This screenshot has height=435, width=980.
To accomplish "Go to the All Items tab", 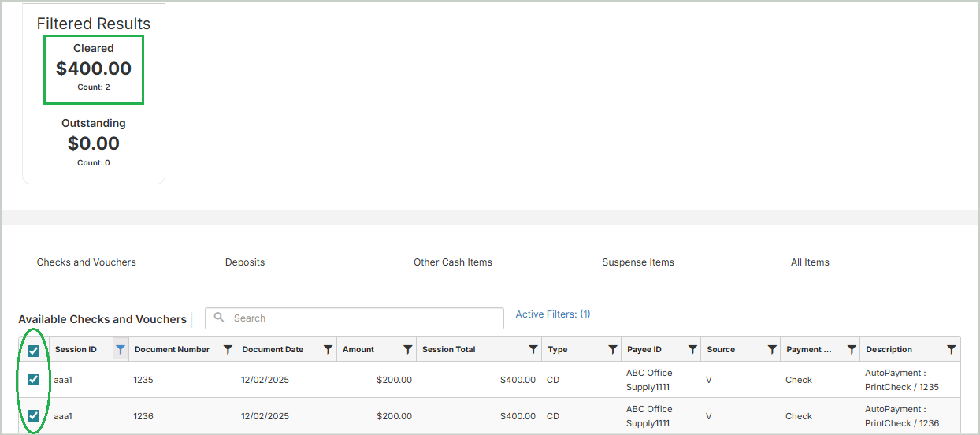I will point(810,262).
